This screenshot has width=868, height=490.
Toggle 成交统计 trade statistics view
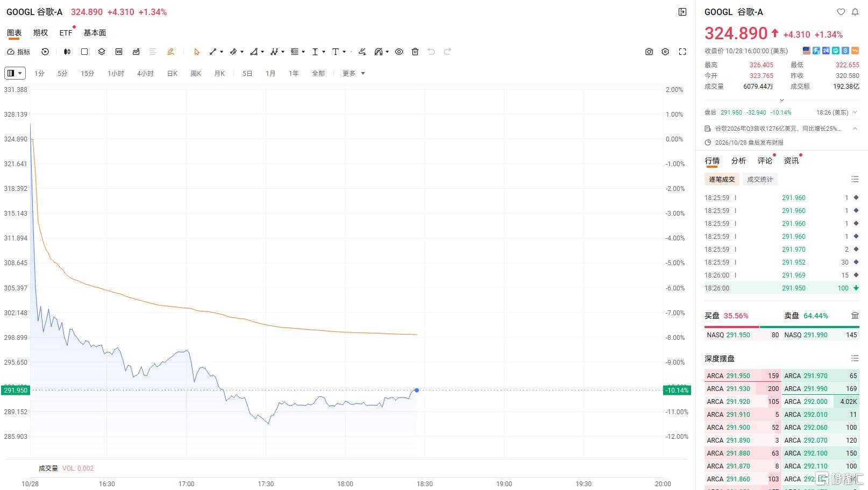coord(760,180)
